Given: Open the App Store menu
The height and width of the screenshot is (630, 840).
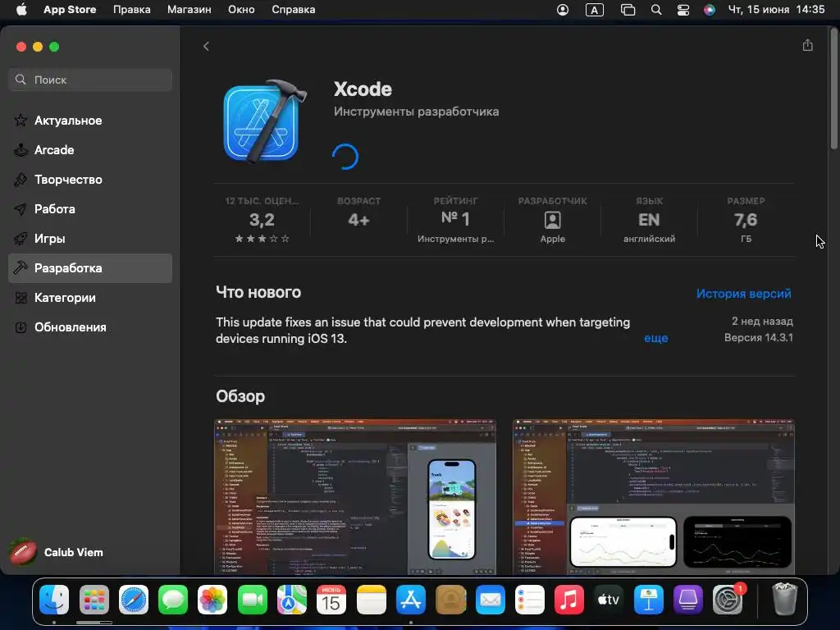Looking at the screenshot, I should pos(70,10).
